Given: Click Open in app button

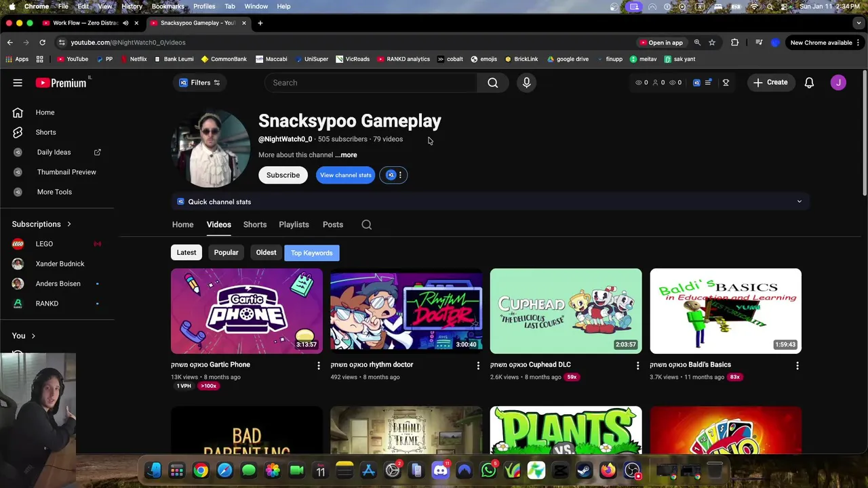Looking at the screenshot, I should [661, 43].
